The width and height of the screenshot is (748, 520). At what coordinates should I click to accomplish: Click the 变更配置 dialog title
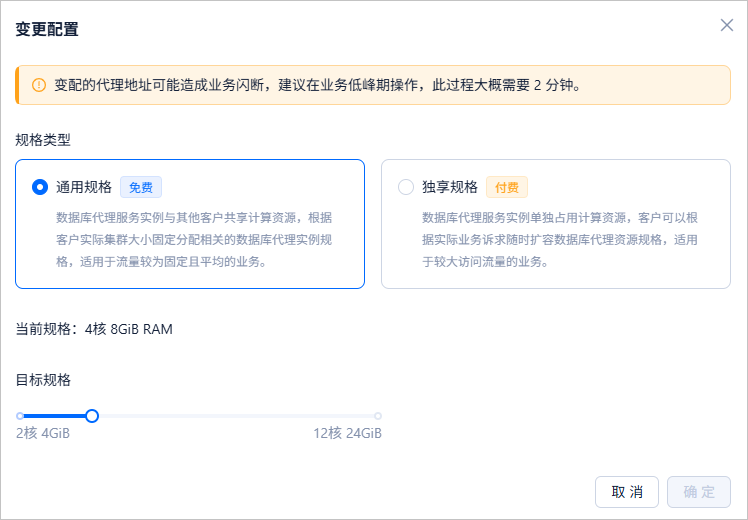[47, 29]
